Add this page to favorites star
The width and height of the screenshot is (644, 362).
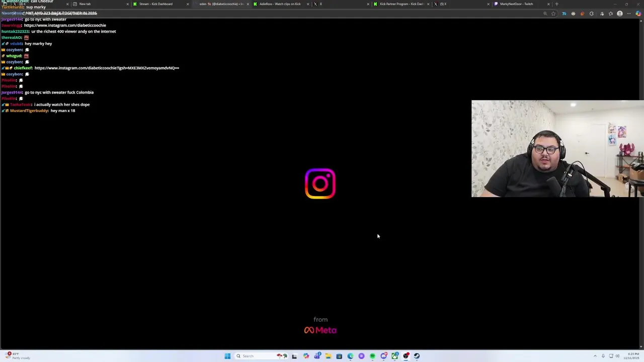pos(553,14)
